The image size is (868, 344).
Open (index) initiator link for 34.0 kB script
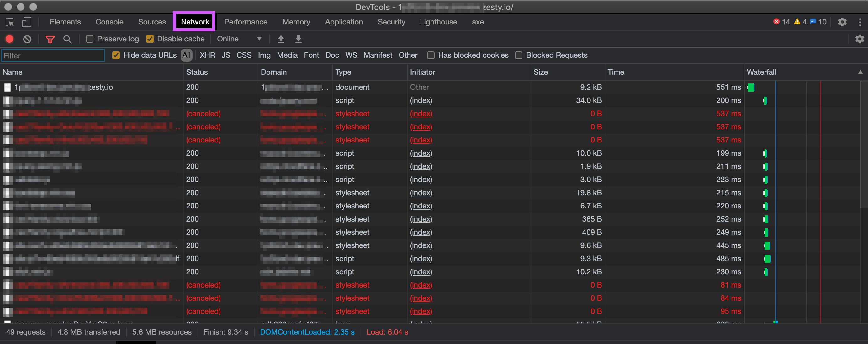point(421,100)
